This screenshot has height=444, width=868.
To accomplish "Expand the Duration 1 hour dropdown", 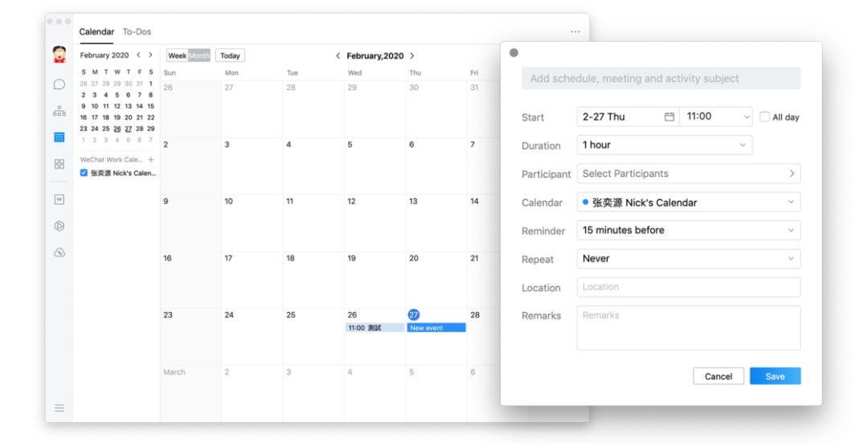I will [665, 146].
